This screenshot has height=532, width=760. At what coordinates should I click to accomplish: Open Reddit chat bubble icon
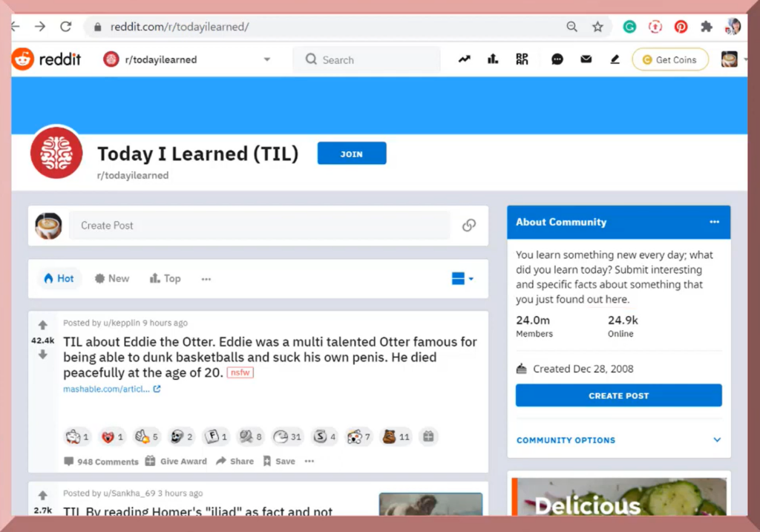click(x=557, y=59)
